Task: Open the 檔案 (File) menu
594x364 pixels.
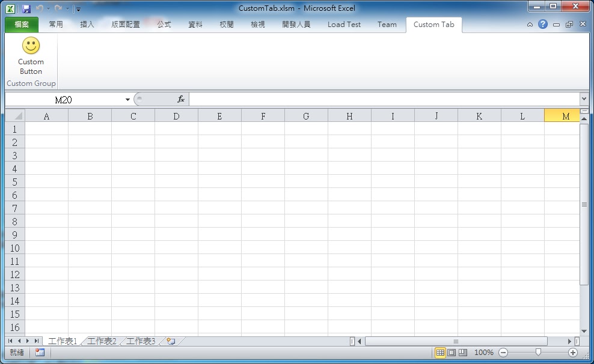Action: tap(22, 24)
